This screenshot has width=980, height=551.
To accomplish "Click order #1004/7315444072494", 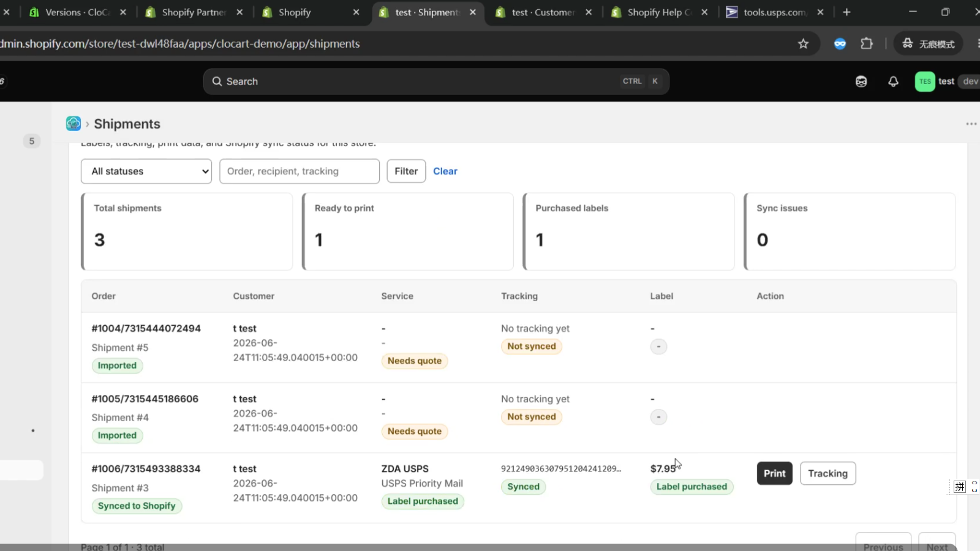I will tap(146, 329).
